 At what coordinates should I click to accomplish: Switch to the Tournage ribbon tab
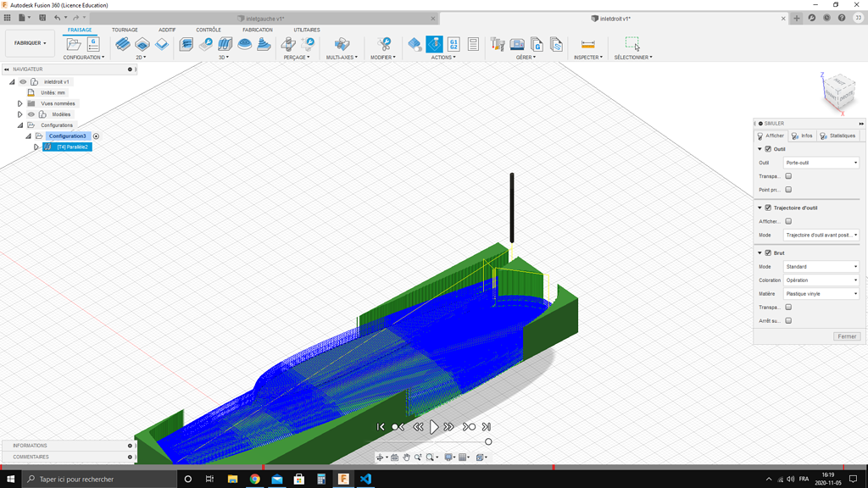point(125,29)
